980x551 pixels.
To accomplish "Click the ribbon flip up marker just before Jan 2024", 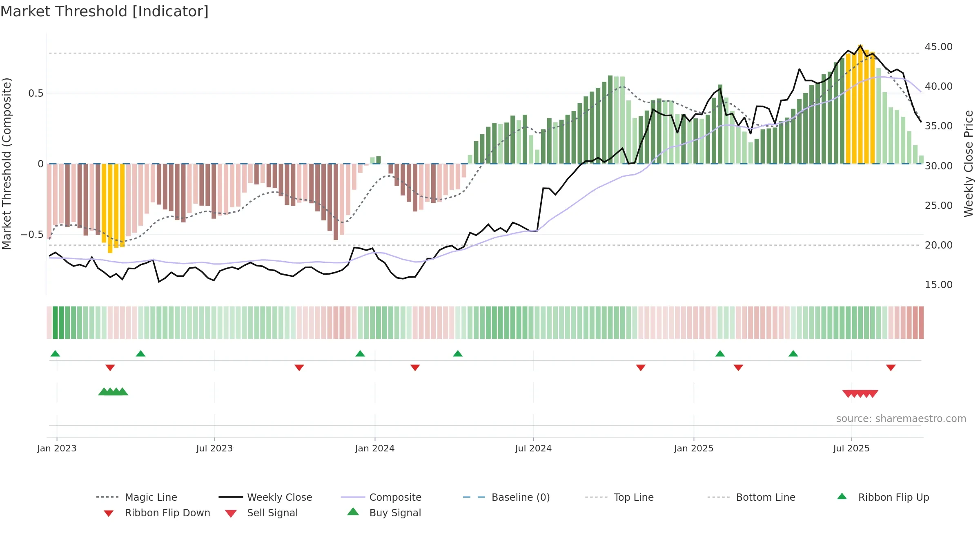I will (x=360, y=353).
